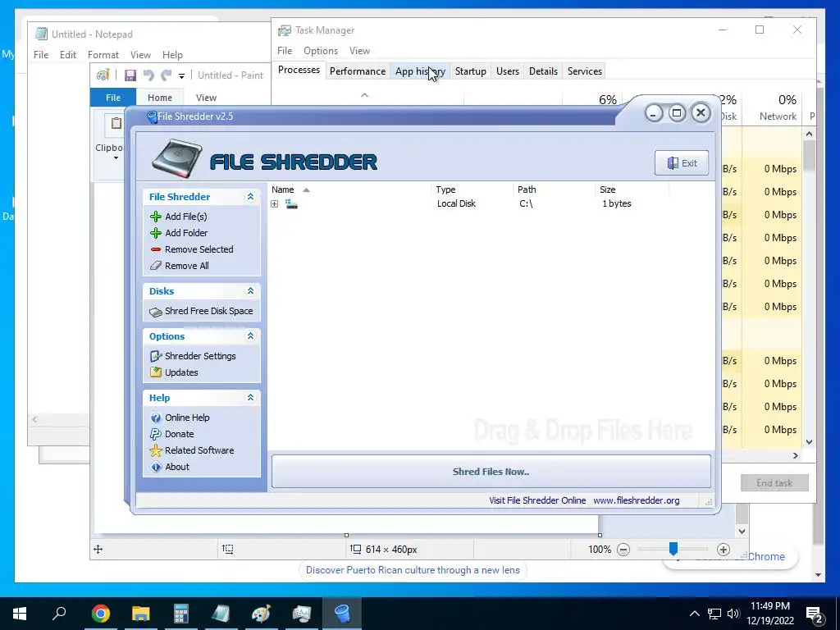The height and width of the screenshot is (630, 840).
Task: Click Paint zoom out minus button
Action: [623, 550]
